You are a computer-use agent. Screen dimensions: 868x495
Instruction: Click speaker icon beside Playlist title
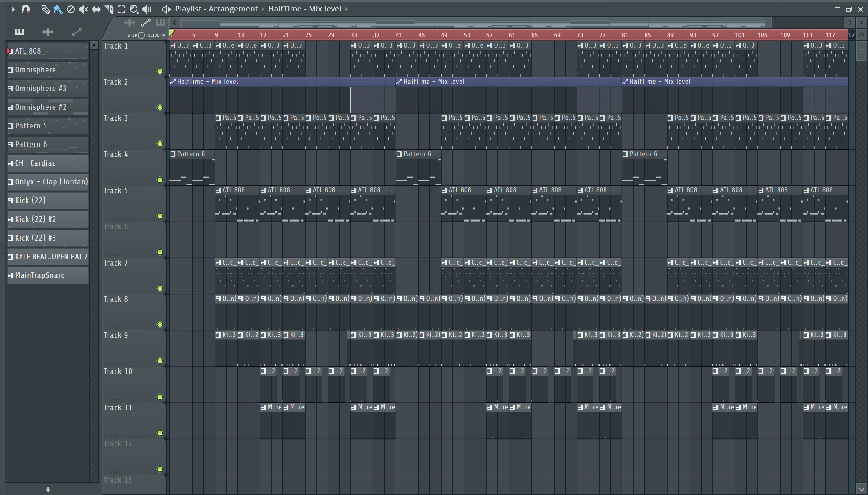(x=166, y=9)
